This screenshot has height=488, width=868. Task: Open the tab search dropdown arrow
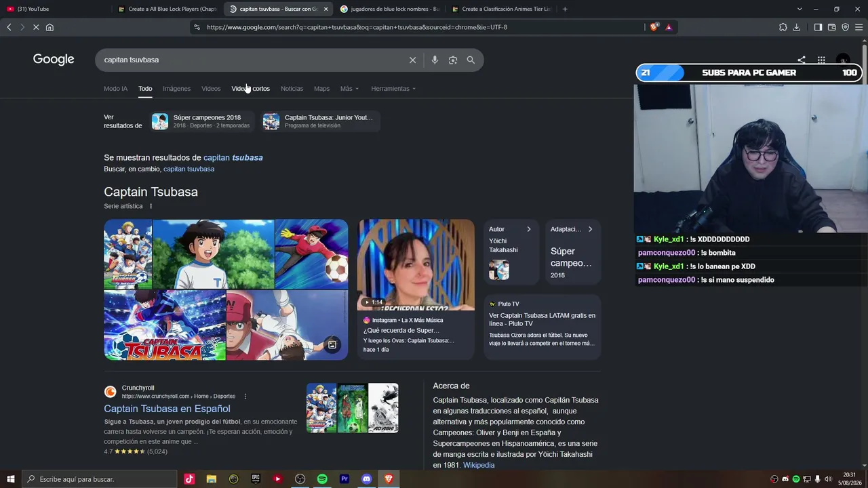pos(800,9)
